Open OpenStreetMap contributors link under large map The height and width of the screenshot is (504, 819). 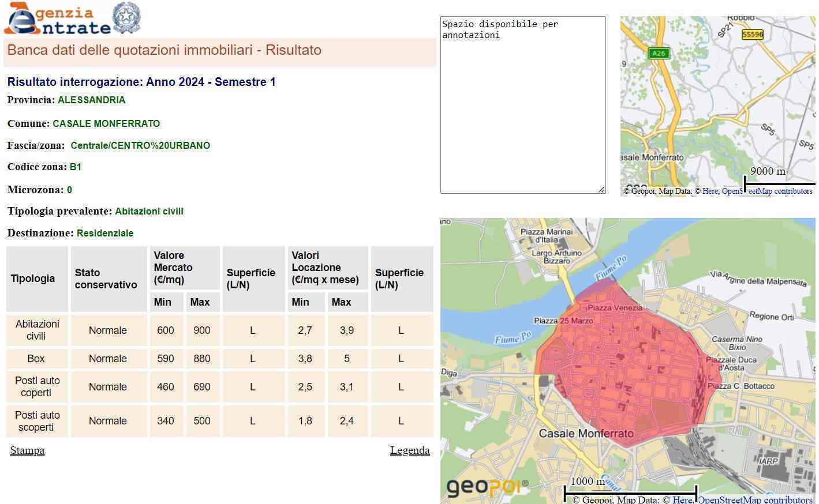coord(755,500)
